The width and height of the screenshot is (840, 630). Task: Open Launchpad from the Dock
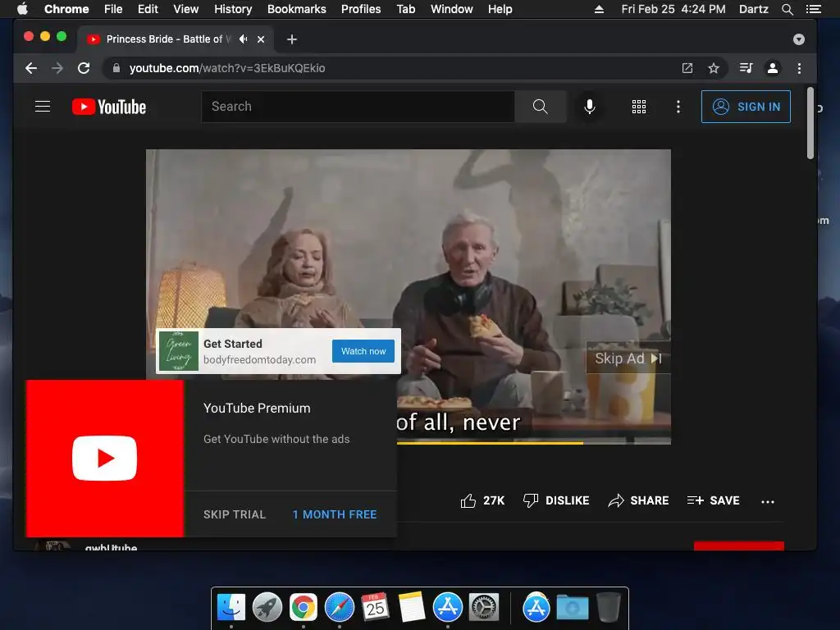267,608
